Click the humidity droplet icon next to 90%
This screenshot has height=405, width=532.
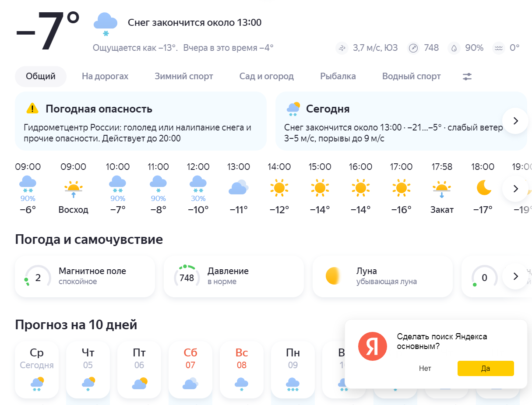(x=454, y=48)
